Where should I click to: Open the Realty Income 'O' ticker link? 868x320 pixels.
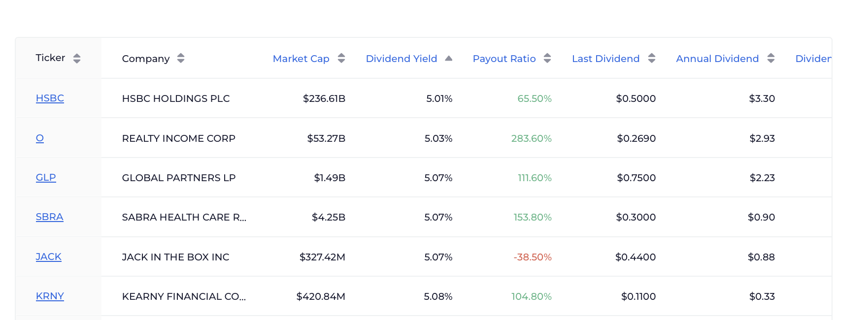pos(40,138)
